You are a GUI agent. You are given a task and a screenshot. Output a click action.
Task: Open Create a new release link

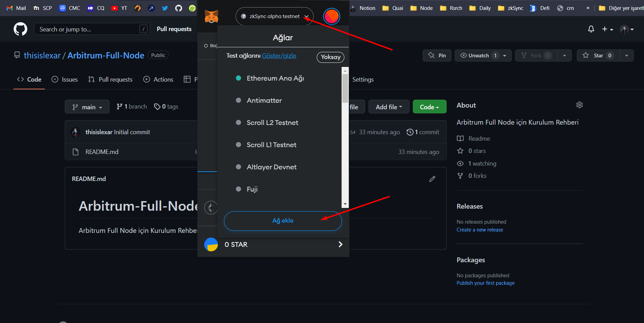(480, 230)
